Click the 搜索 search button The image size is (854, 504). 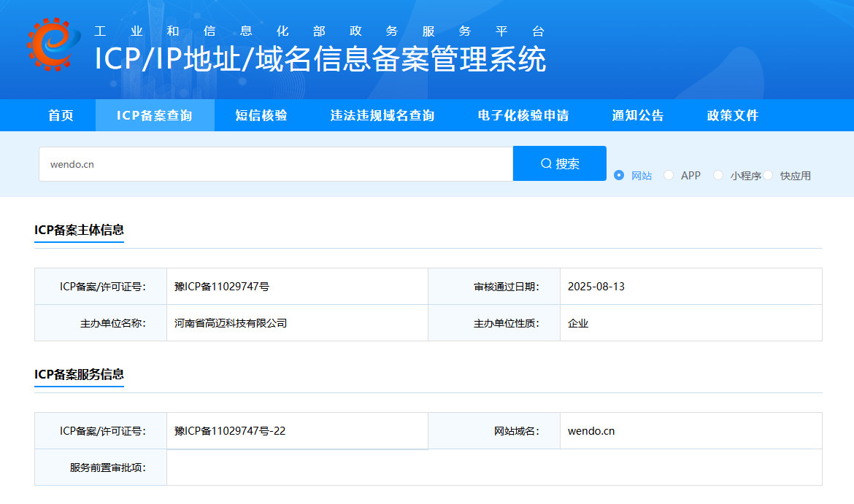(x=559, y=163)
